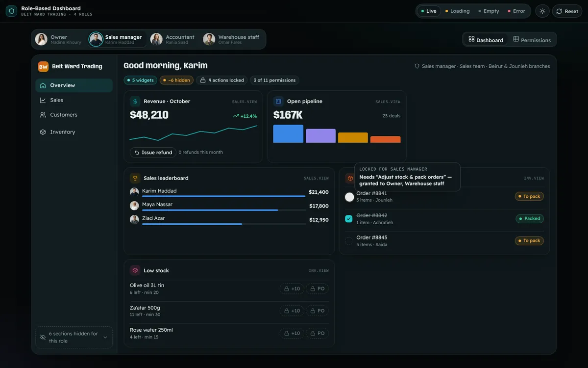
Task: Expand the 6 sections hidden dropdown
Action: (74, 337)
